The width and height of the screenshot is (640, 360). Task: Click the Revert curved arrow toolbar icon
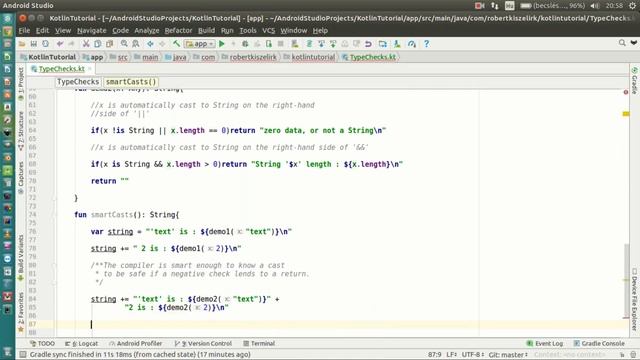(368, 44)
